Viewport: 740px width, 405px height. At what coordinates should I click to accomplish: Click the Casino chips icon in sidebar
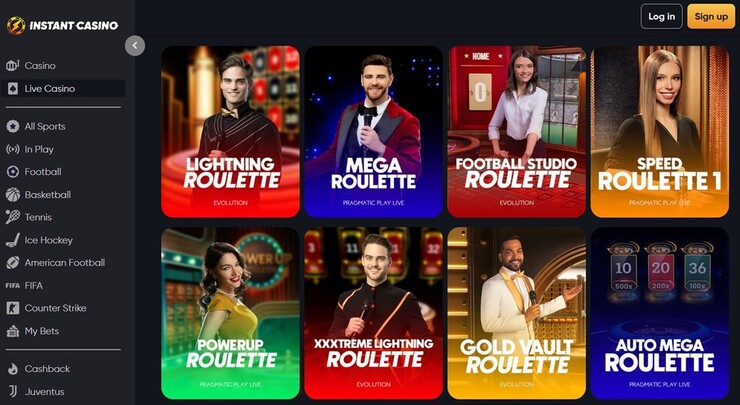[x=12, y=66]
